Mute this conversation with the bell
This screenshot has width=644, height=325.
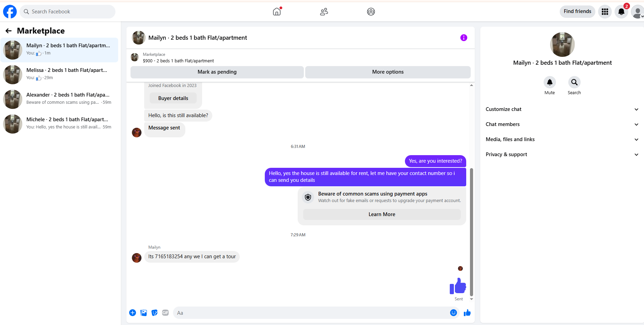pos(550,82)
